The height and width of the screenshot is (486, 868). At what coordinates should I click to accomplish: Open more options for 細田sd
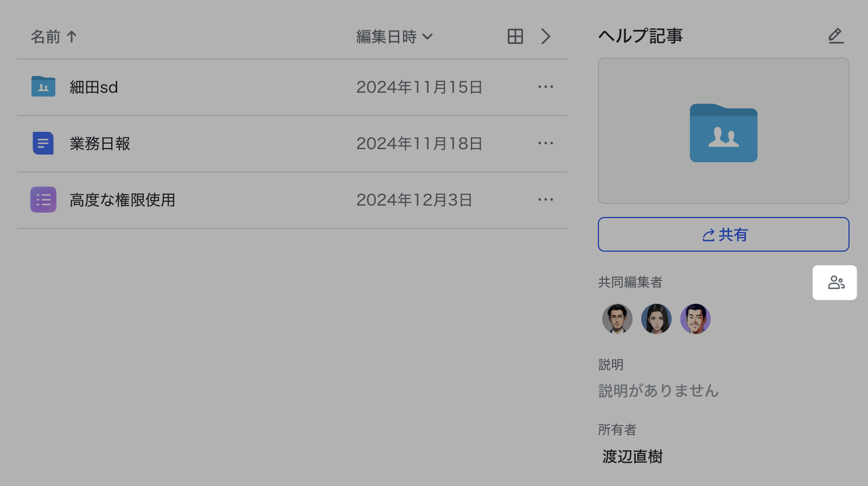coord(545,87)
